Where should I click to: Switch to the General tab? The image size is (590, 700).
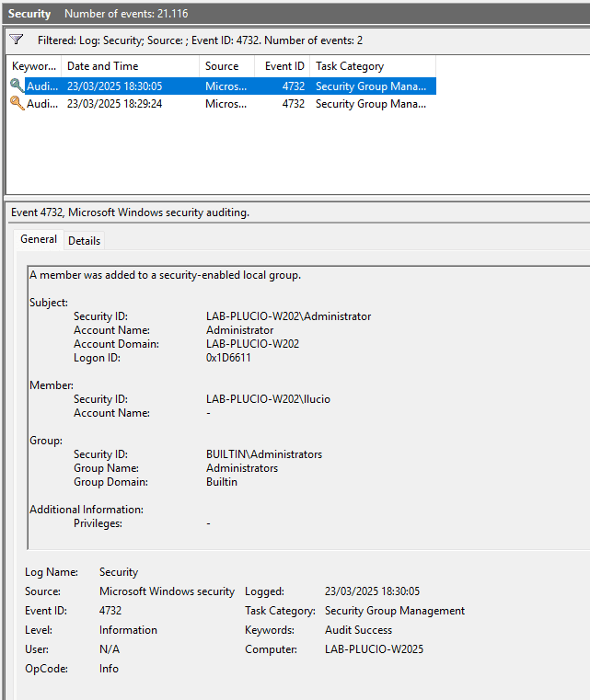(x=39, y=239)
